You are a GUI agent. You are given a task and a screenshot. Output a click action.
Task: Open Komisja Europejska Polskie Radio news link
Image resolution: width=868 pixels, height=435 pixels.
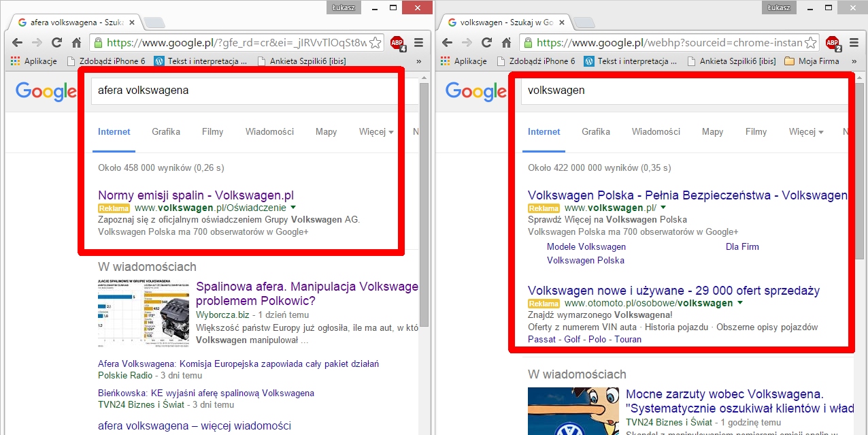238,364
